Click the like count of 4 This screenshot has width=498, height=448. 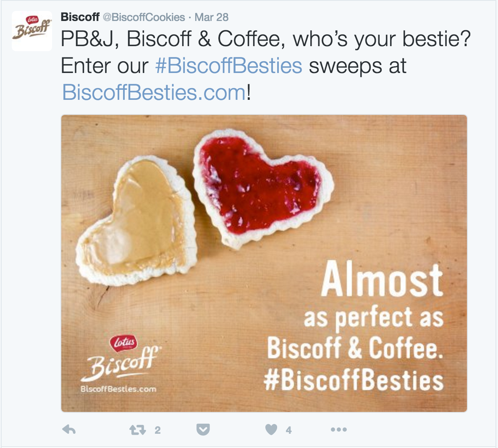pos(288,430)
